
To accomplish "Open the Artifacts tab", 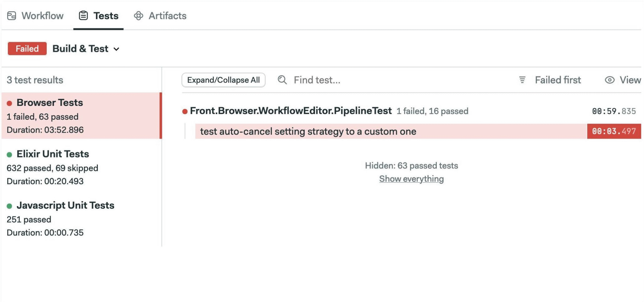I will pos(160,16).
